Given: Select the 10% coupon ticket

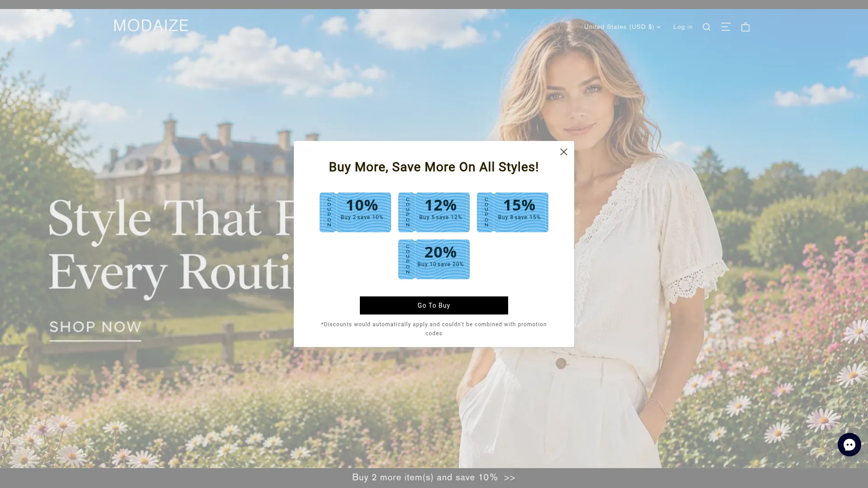Looking at the screenshot, I should [355, 212].
